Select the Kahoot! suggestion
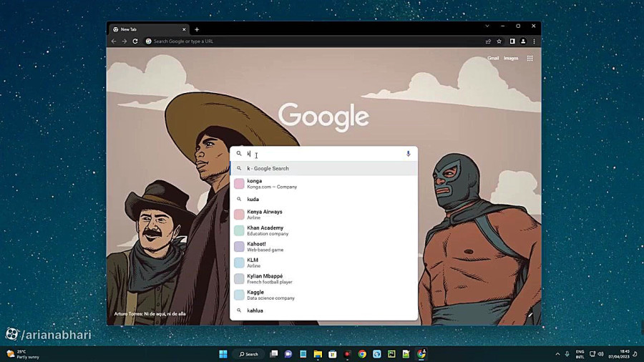The width and height of the screenshot is (644, 362). pos(323,246)
